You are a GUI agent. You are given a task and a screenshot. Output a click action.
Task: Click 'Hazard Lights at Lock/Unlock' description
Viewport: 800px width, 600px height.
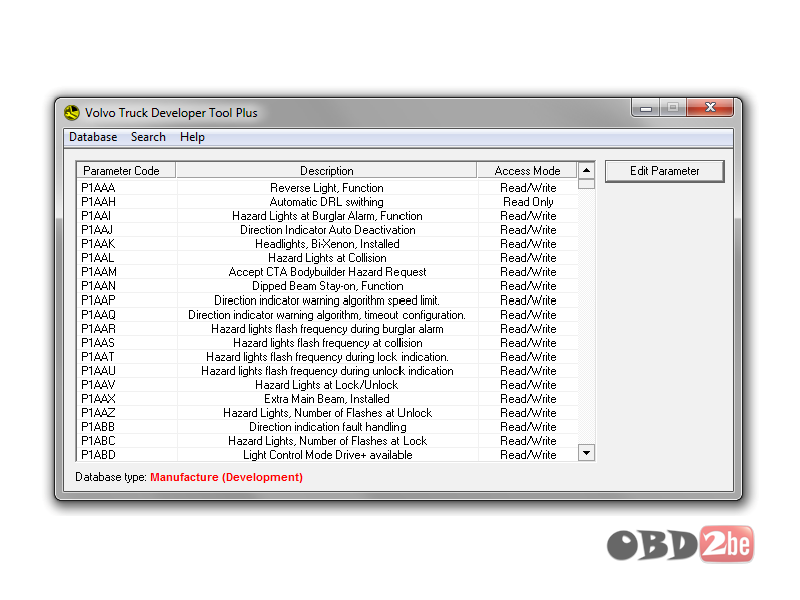[x=327, y=385]
